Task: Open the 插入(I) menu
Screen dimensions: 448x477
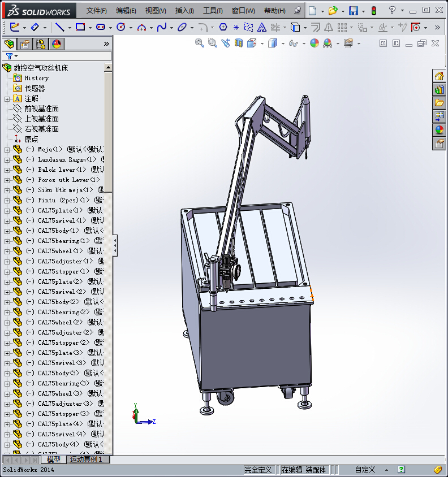Action: pos(184,11)
